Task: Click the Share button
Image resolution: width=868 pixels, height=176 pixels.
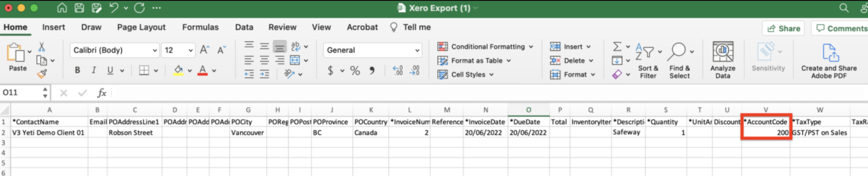Action: pyautogui.click(x=783, y=28)
